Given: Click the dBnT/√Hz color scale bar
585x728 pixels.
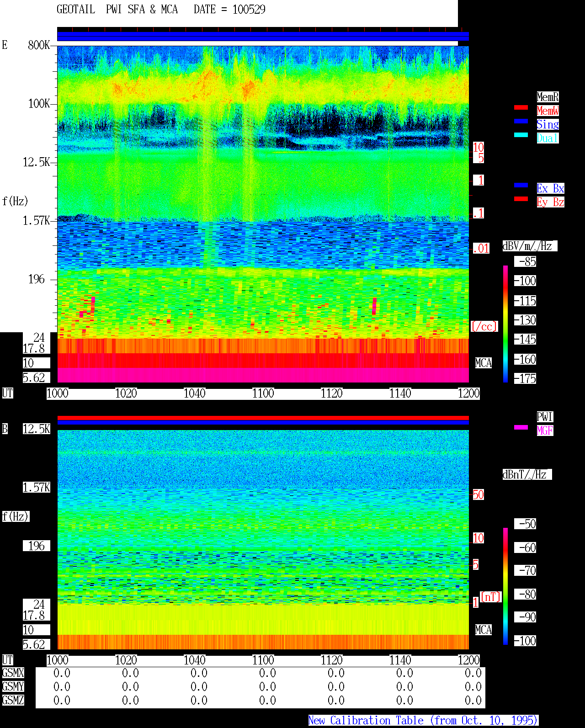Looking at the screenshot, I should (505, 586).
